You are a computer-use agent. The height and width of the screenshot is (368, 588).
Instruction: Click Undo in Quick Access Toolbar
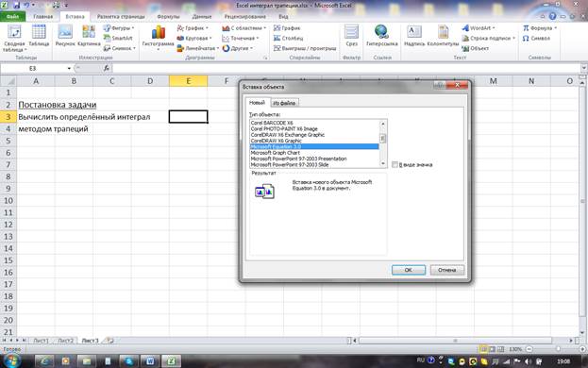point(26,6)
